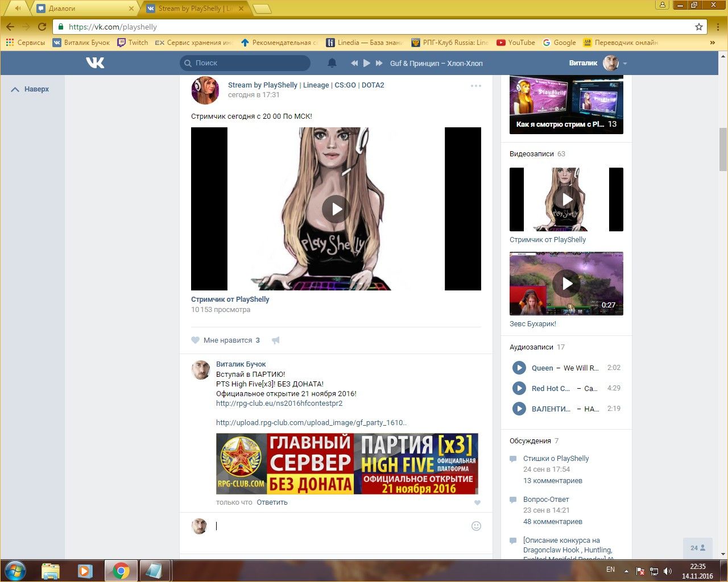Play the header audio track
Screen dimensions: 728x582
click(367, 63)
